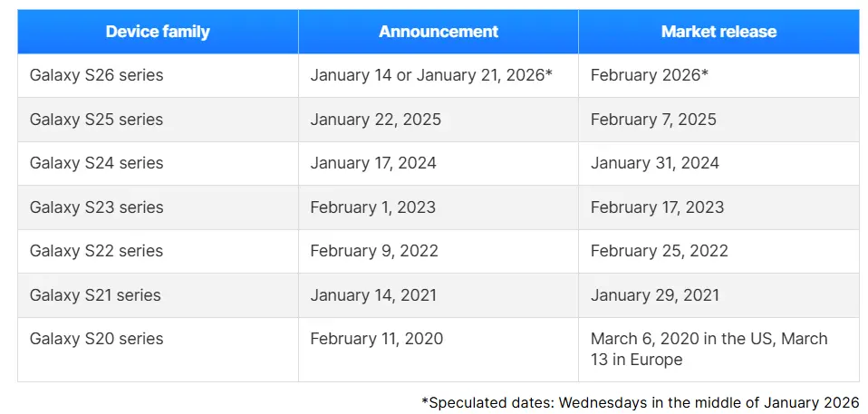Select the Galaxy S23 series cell

[x=97, y=207]
